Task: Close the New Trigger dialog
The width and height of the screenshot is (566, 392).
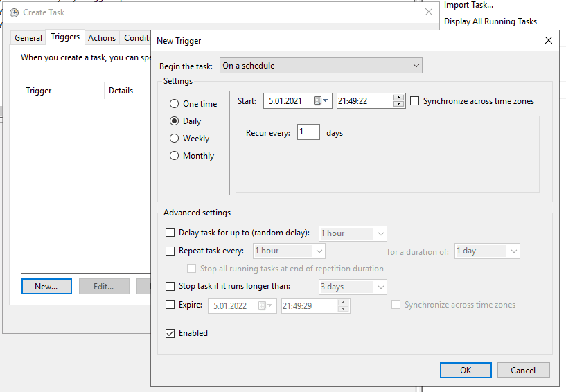Action: tap(549, 41)
